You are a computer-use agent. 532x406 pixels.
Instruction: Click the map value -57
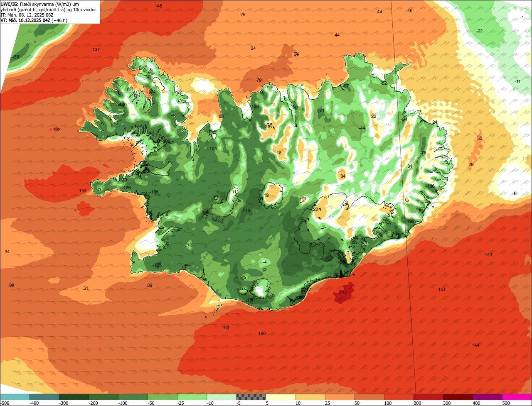(x=346, y=86)
